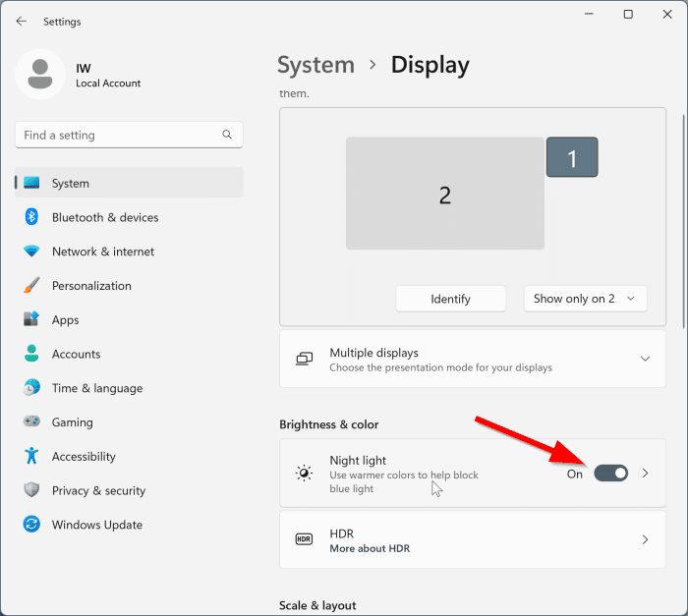This screenshot has height=616, width=688.
Task: Open Privacy & security settings
Action: tap(129, 489)
